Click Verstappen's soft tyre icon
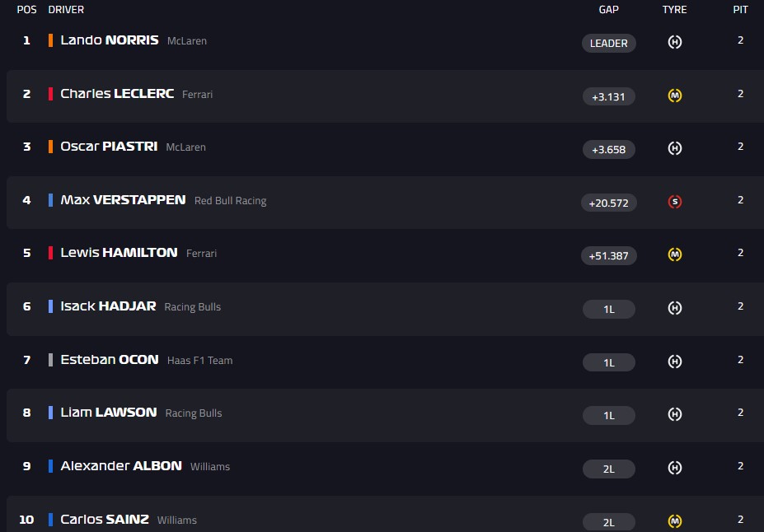764x532 pixels. click(674, 202)
